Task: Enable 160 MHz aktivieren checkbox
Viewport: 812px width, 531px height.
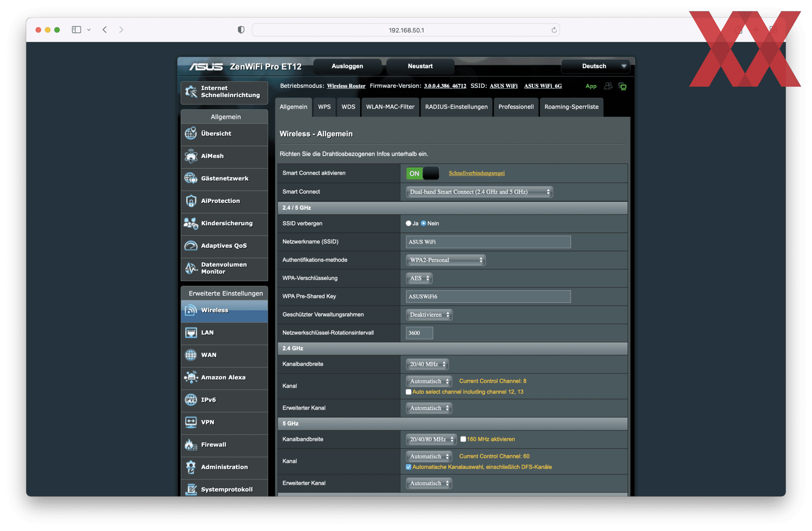Action: (463, 439)
